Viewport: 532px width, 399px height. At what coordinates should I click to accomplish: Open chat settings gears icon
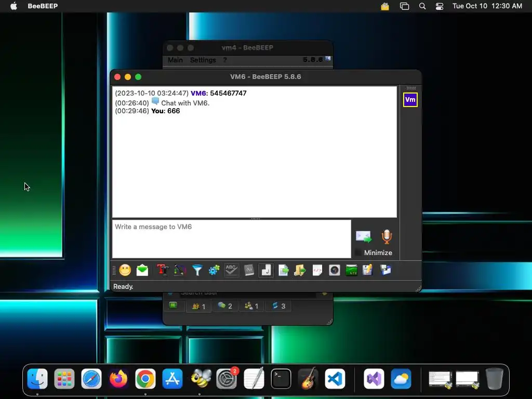pyautogui.click(x=214, y=270)
